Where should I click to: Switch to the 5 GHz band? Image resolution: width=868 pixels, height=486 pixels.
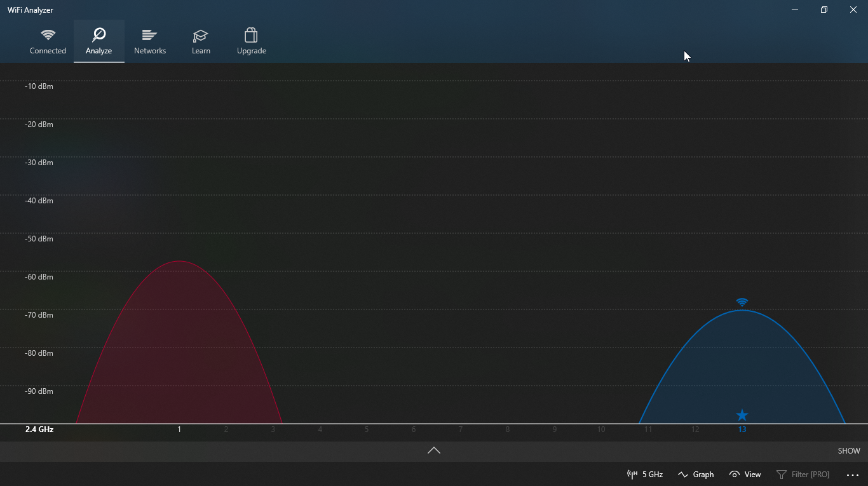645,475
